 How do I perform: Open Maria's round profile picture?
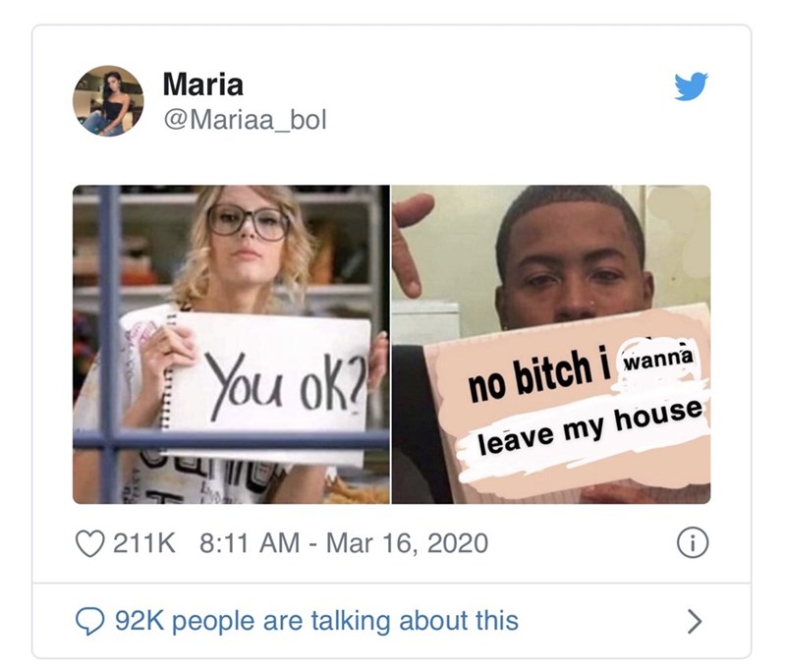(x=108, y=101)
